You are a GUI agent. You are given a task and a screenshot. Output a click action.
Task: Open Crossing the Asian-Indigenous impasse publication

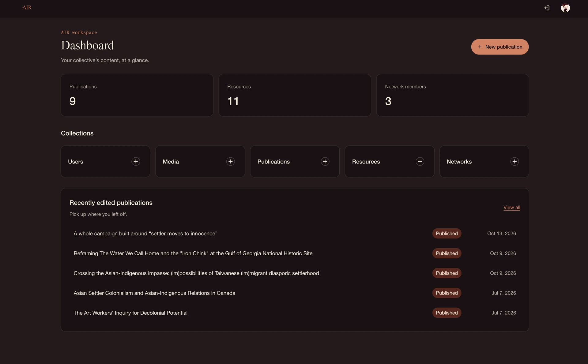click(x=196, y=273)
